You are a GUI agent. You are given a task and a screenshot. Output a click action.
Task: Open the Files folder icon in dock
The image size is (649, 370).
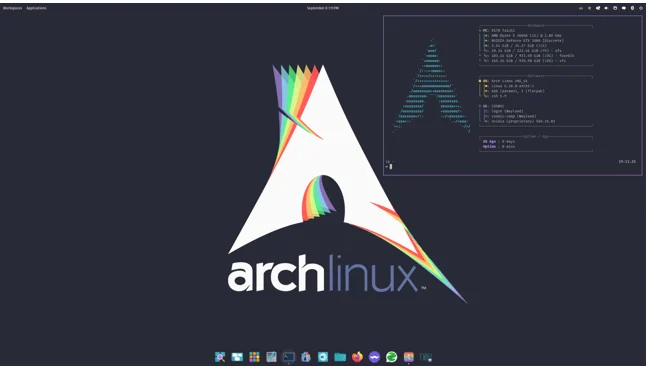tap(340, 357)
